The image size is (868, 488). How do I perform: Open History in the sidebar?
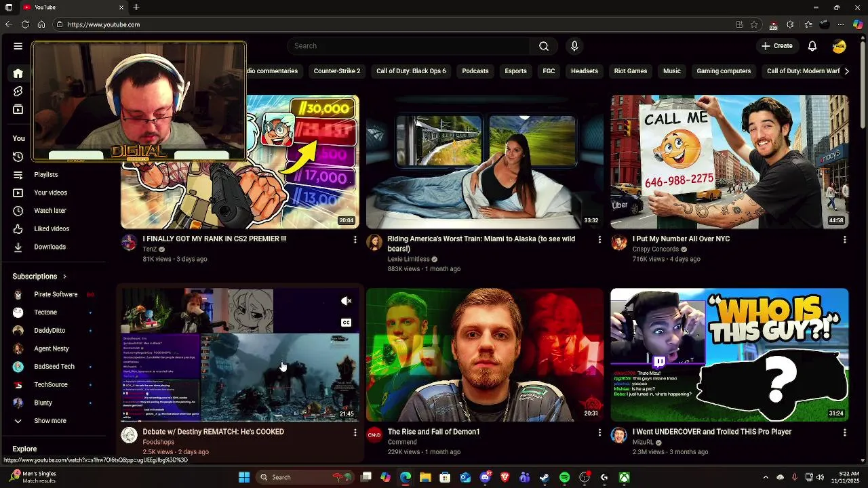[x=18, y=157]
